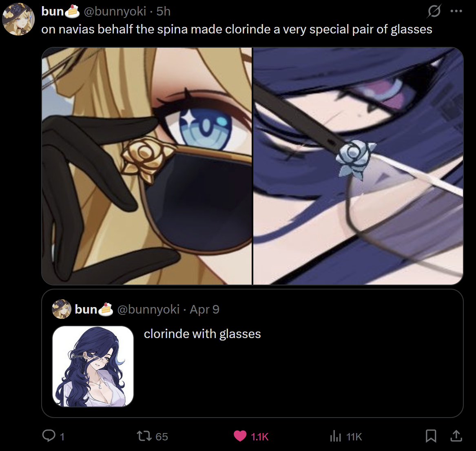
Task: Open bun's profile avatar at top
Action: (18, 19)
